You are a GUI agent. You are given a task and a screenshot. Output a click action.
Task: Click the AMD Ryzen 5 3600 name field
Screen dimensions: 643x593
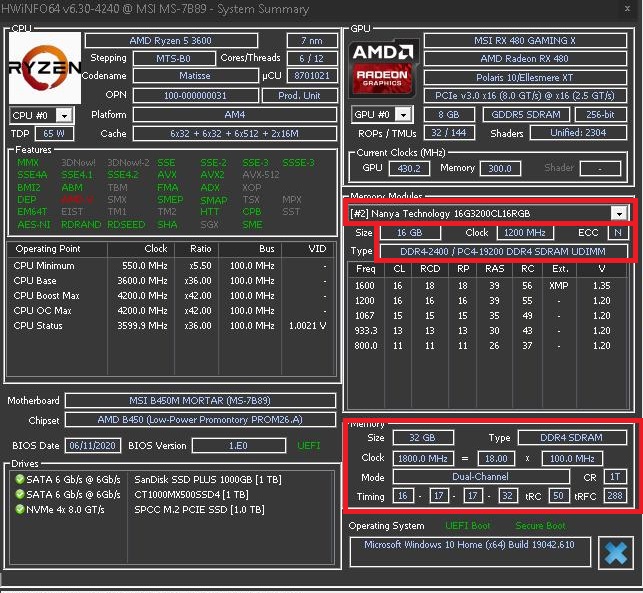pyautogui.click(x=171, y=41)
